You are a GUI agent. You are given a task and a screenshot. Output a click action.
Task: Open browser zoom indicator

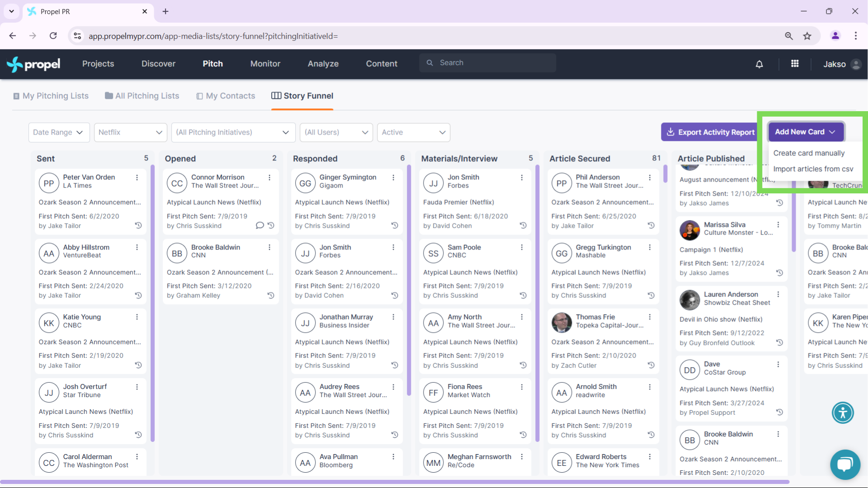tap(788, 36)
